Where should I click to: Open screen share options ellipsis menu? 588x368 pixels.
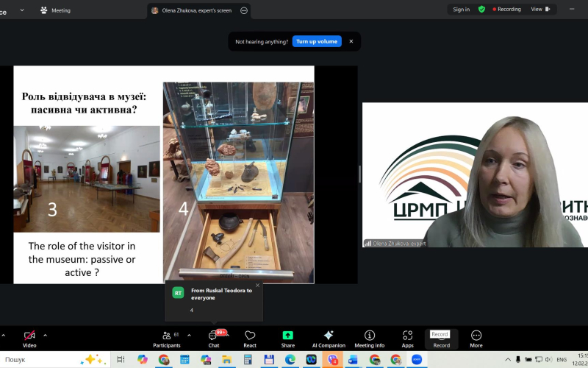tap(244, 10)
